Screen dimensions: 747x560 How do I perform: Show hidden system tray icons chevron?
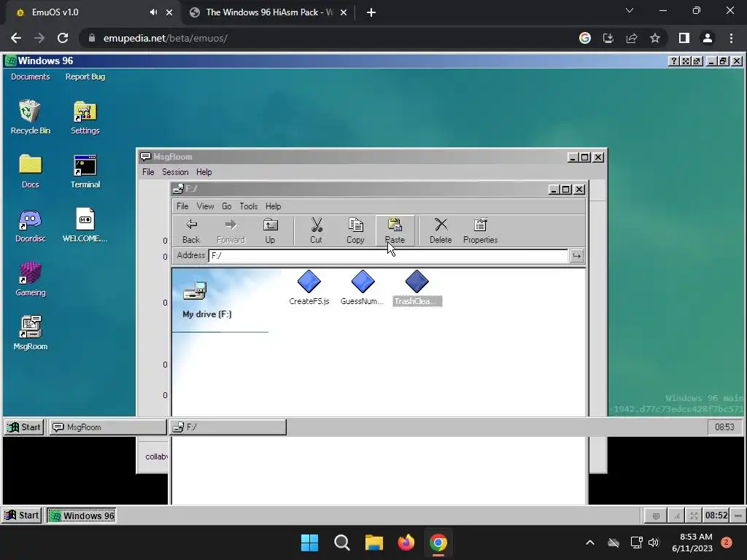589,542
